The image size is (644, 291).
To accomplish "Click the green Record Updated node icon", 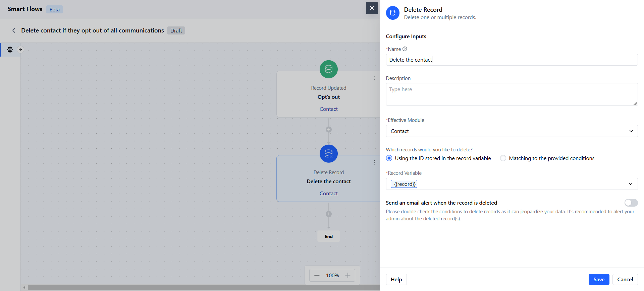I will pyautogui.click(x=329, y=69).
